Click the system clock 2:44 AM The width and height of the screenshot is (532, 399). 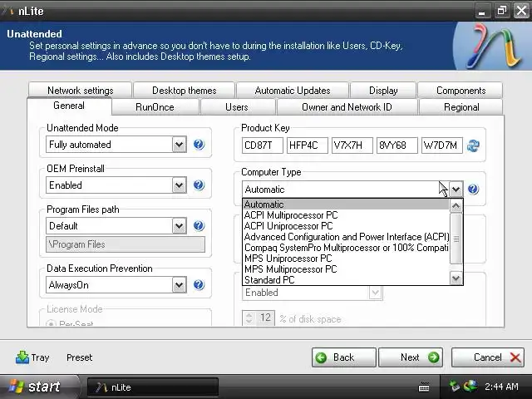pos(501,387)
